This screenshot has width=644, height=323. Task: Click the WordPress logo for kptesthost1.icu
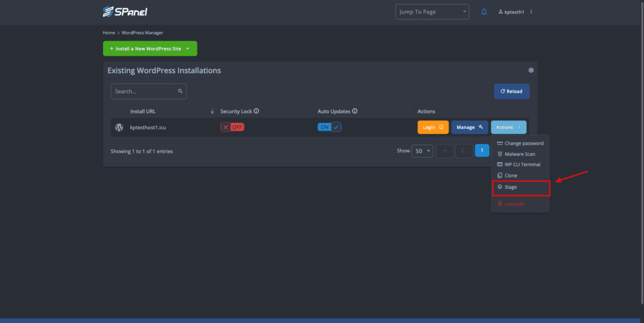[119, 127]
